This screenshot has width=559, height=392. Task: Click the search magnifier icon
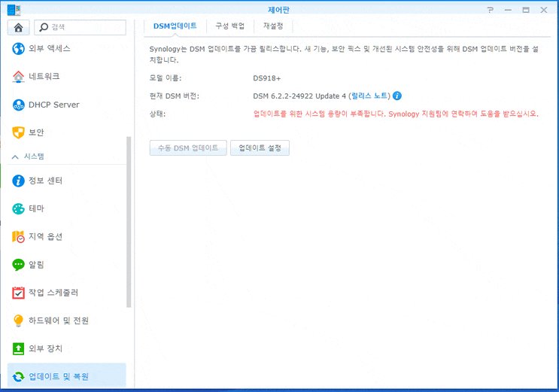[44, 27]
